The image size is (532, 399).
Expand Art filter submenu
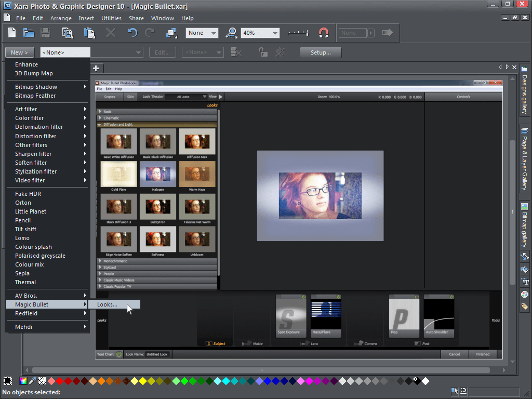[47, 109]
